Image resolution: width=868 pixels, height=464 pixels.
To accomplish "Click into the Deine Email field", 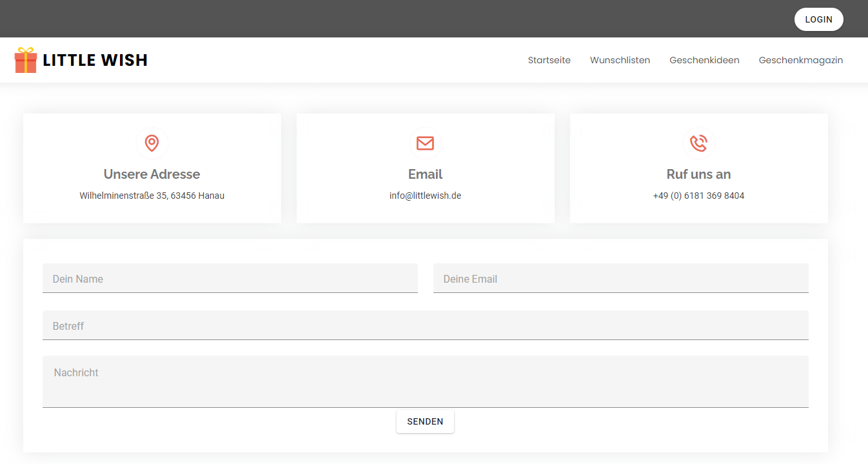I will [620, 279].
